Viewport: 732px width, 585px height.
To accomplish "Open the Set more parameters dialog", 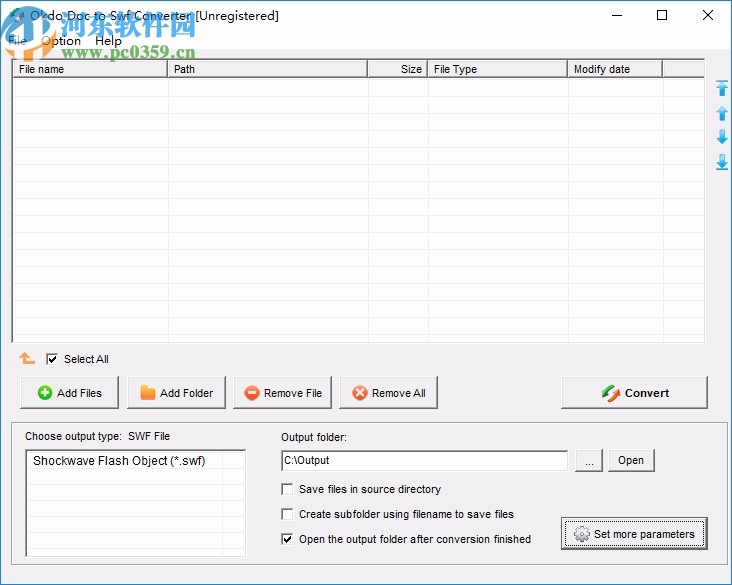I will point(634,533).
